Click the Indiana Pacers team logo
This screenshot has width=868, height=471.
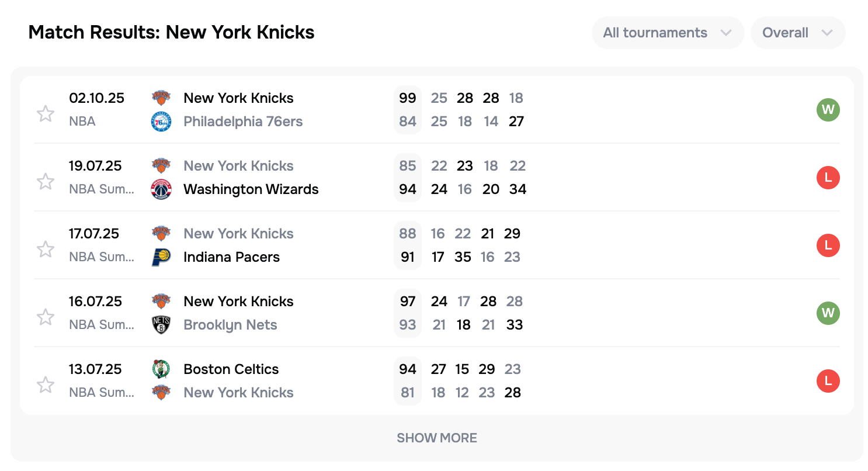161,257
